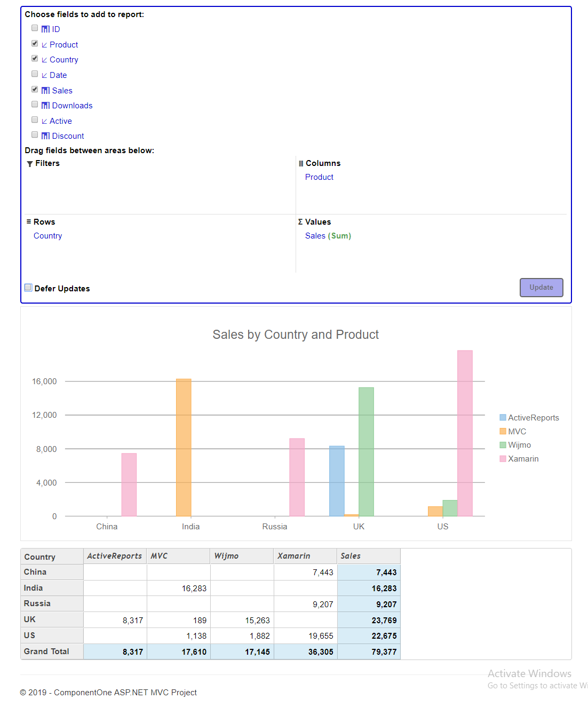The height and width of the screenshot is (715, 588).
Task: Click the measure icon beside Discount field
Action: 45,136
